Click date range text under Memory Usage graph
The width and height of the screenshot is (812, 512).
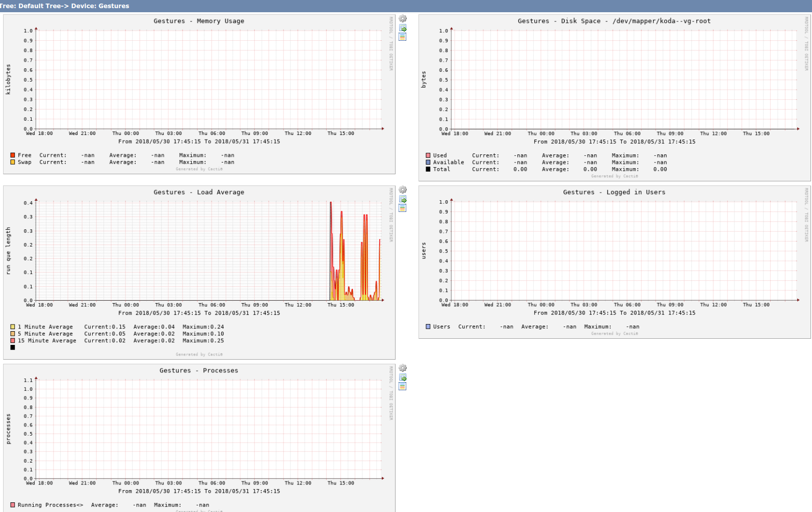point(199,142)
